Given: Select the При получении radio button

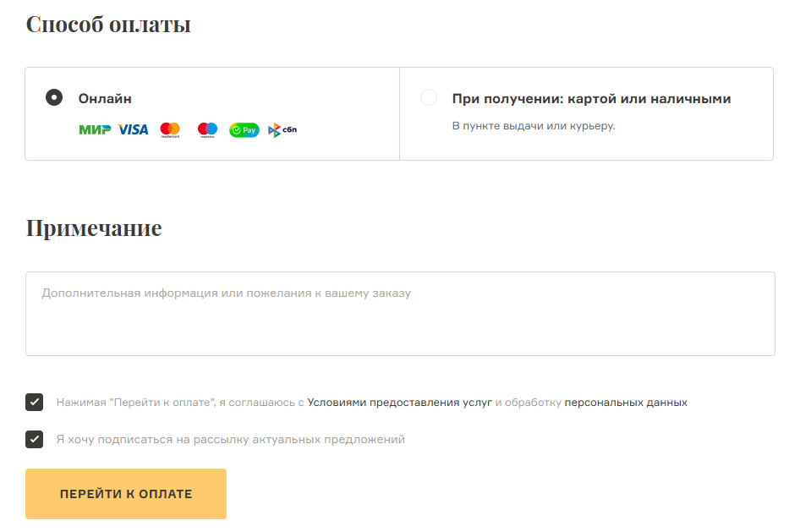Looking at the screenshot, I should click(x=428, y=97).
